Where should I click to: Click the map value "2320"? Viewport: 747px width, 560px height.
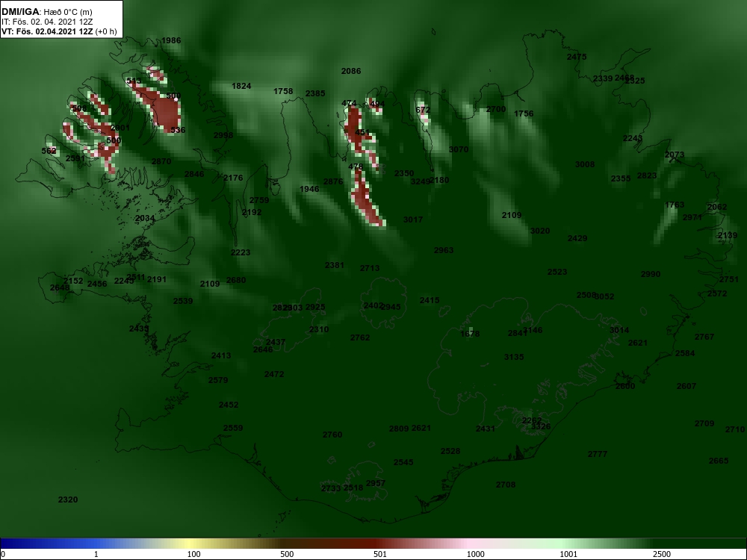click(68, 500)
